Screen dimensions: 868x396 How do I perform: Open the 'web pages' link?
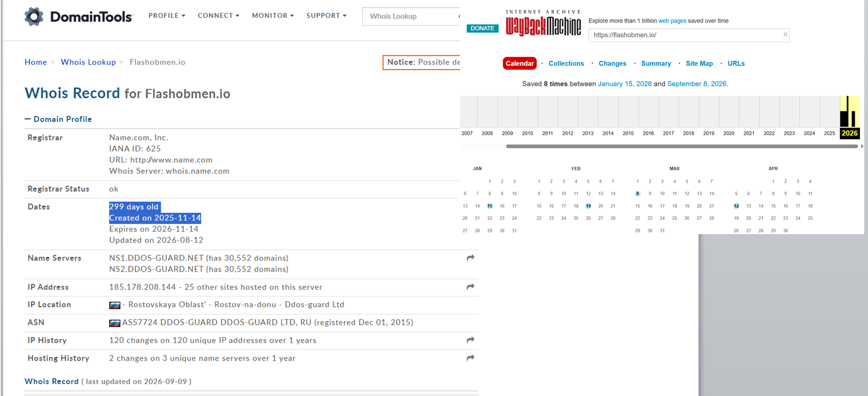672,21
